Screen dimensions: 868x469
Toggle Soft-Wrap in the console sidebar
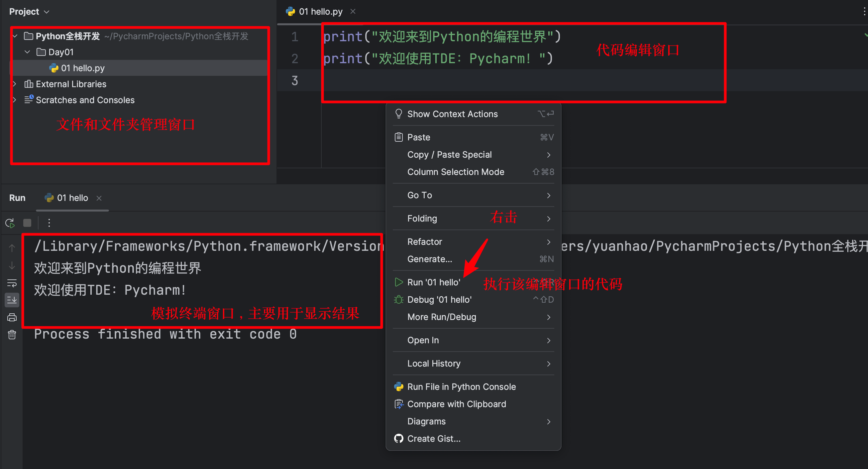pos(12,283)
